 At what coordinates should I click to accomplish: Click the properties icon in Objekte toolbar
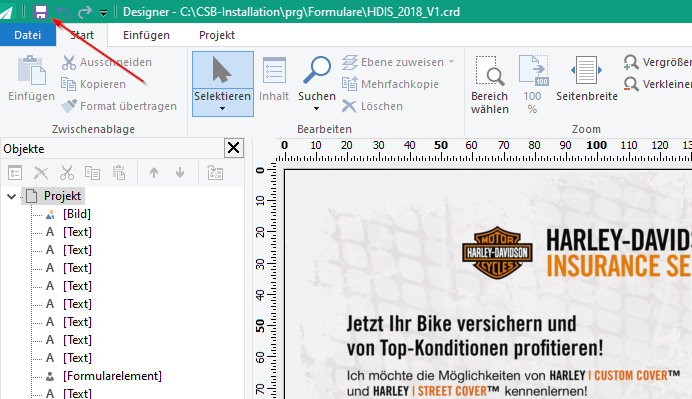click(15, 173)
